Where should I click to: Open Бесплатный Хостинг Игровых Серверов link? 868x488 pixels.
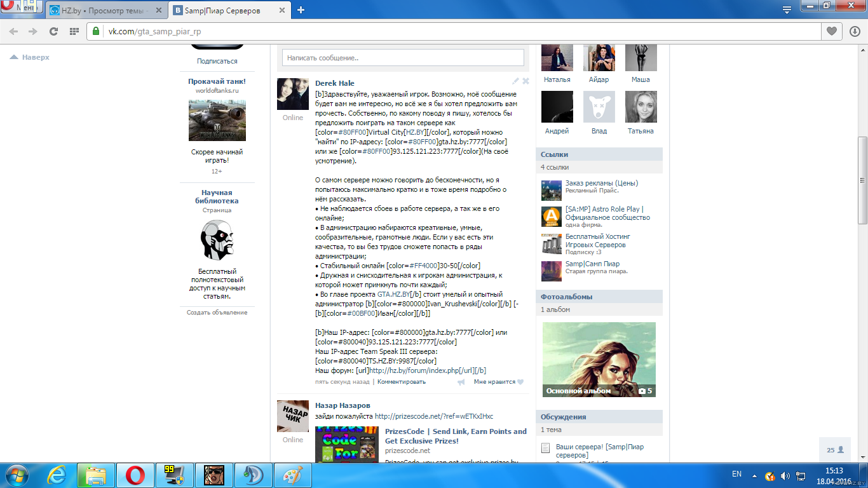(598, 240)
